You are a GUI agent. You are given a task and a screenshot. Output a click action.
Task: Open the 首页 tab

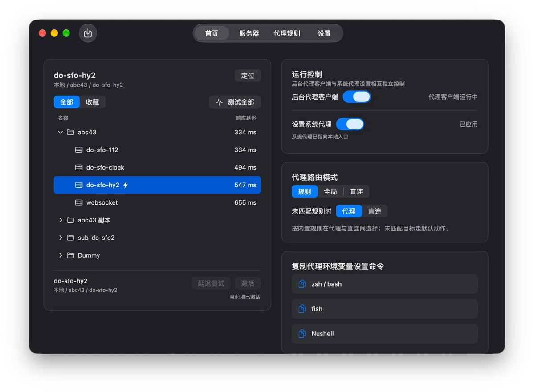coord(212,33)
